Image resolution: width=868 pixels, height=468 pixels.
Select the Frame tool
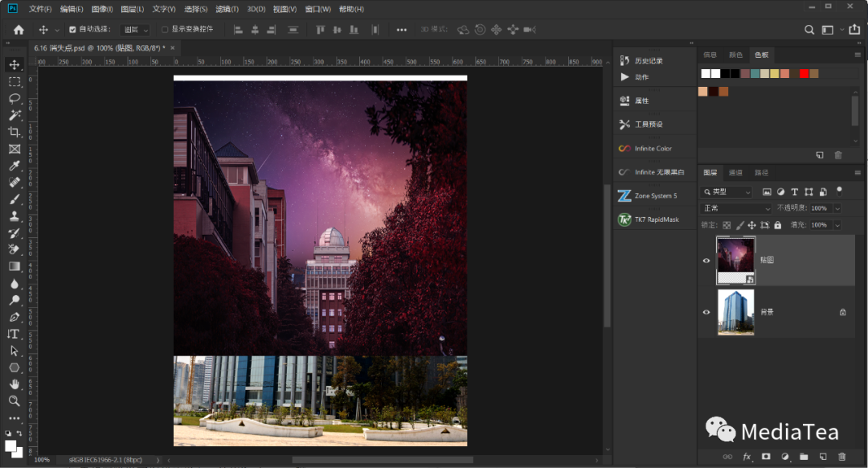point(14,149)
